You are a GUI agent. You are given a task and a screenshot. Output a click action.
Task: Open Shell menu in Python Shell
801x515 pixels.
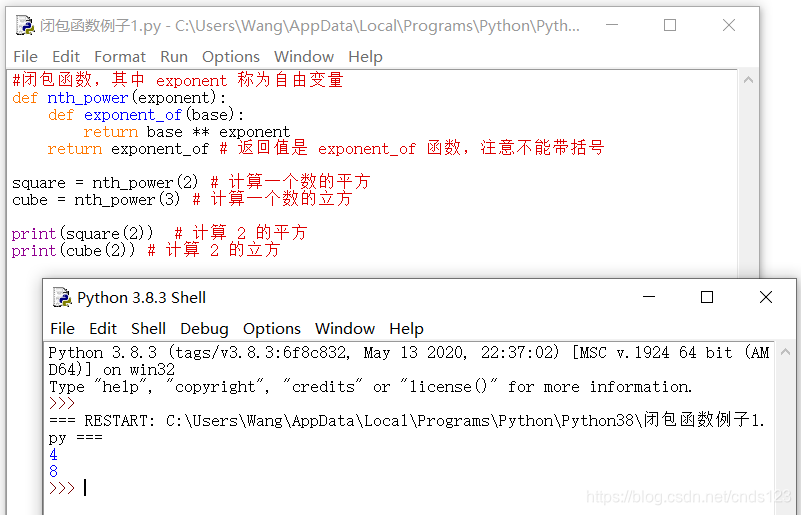click(148, 329)
